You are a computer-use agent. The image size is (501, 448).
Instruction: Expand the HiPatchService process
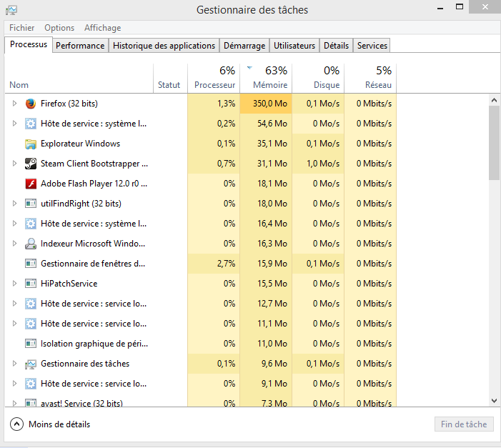tap(14, 284)
